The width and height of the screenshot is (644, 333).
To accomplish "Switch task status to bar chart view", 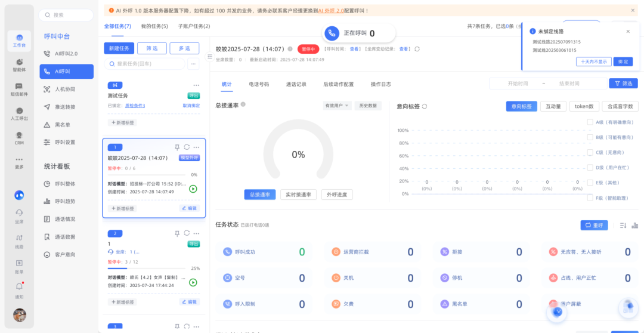I will (634, 226).
